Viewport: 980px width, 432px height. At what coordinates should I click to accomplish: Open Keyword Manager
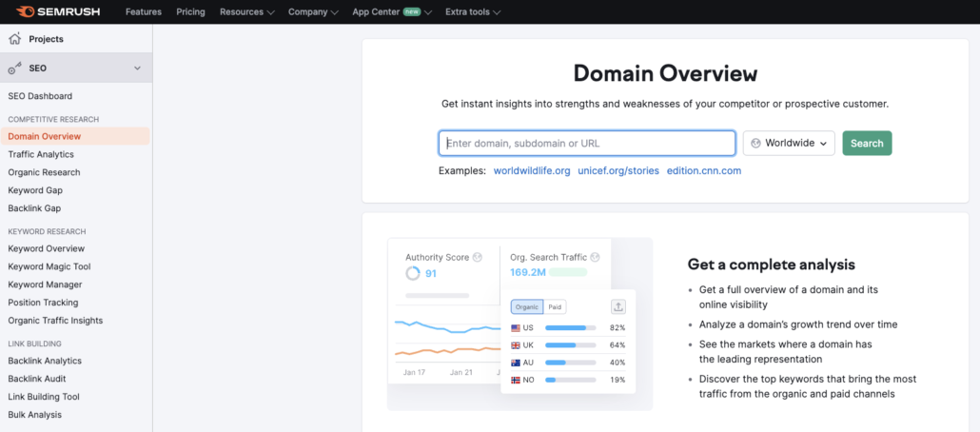45,285
